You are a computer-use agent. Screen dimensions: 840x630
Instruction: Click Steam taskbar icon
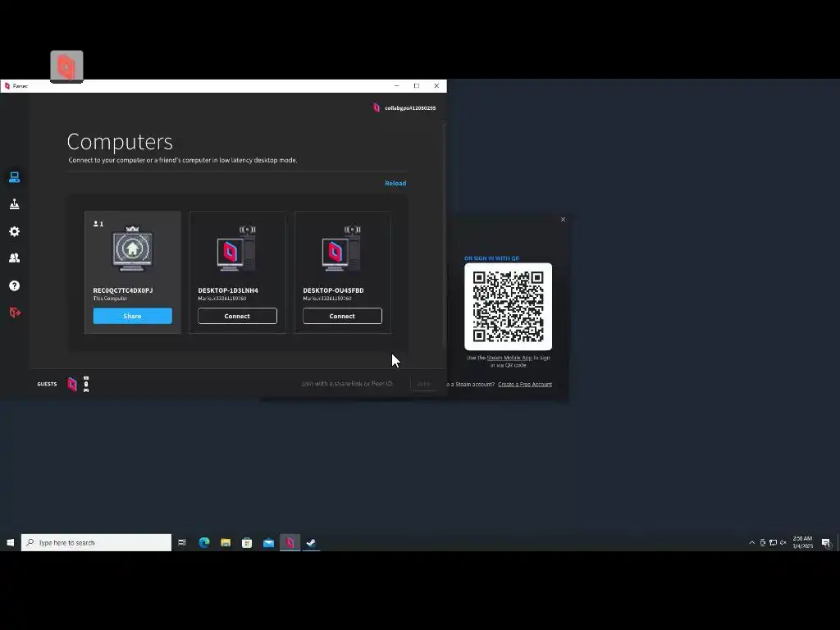[311, 543]
